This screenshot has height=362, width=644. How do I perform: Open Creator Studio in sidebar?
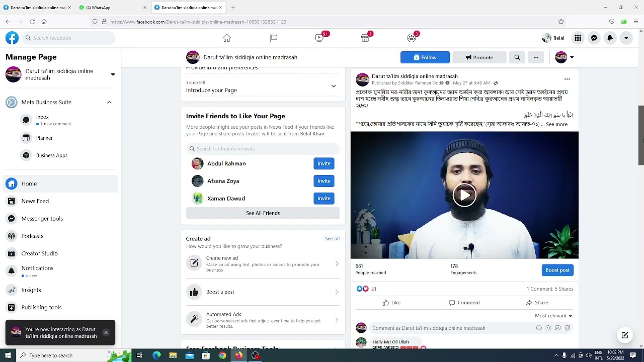coord(60,253)
